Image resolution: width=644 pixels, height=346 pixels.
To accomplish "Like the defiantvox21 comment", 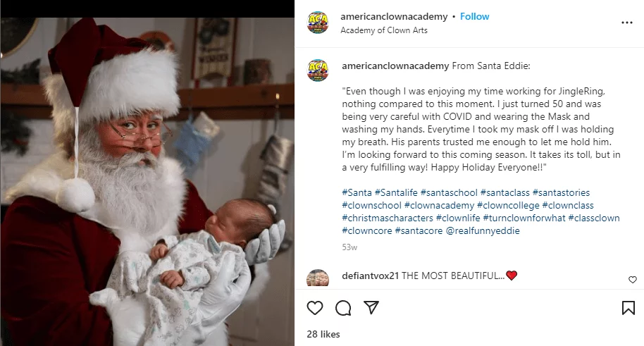I will tap(632, 280).
